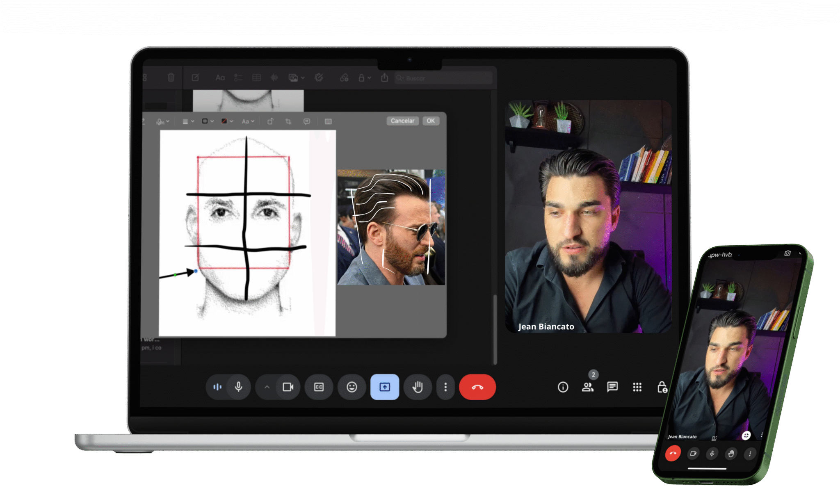Click the meeting code text on the phone
The height and width of the screenshot is (504, 840).
[x=720, y=255]
